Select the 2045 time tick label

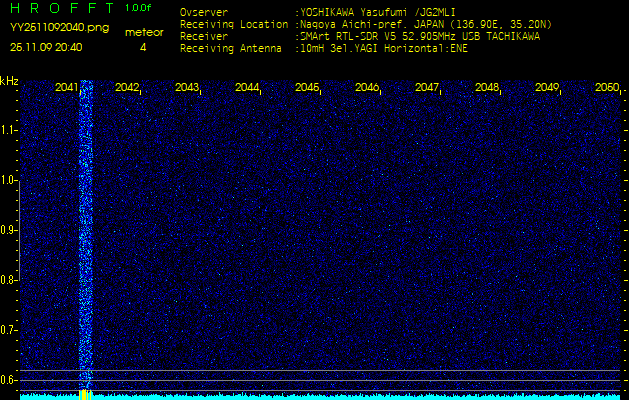pos(307,88)
